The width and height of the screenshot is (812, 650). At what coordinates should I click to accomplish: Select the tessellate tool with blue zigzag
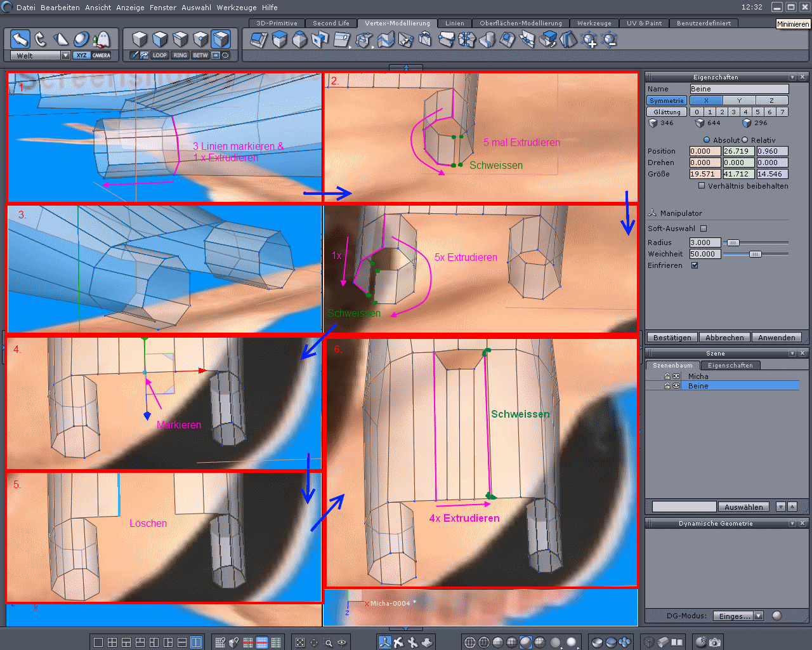(386, 40)
